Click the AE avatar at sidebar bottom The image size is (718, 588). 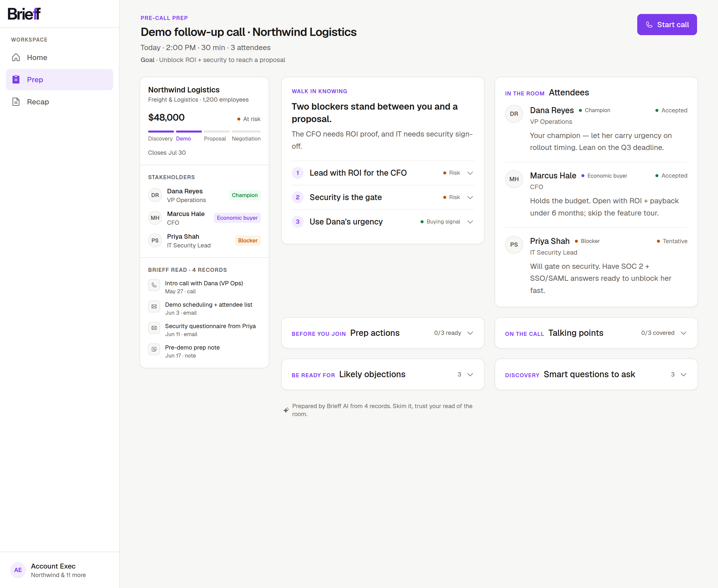point(18,570)
